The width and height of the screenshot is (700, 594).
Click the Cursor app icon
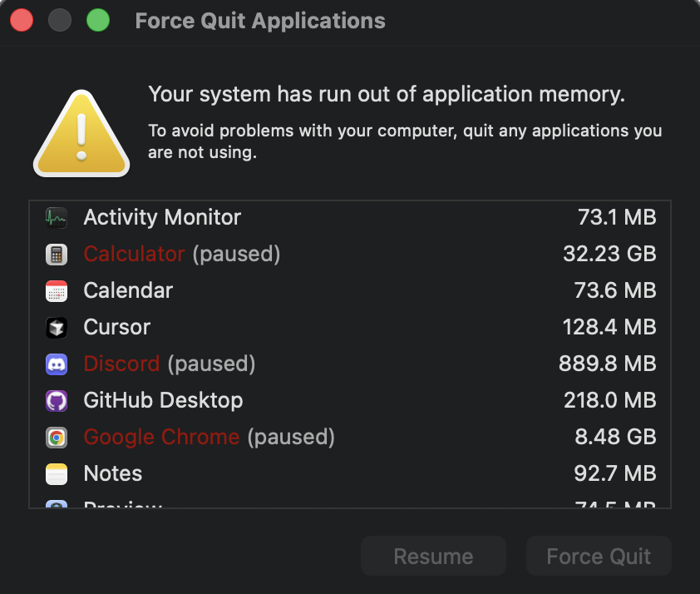(57, 327)
